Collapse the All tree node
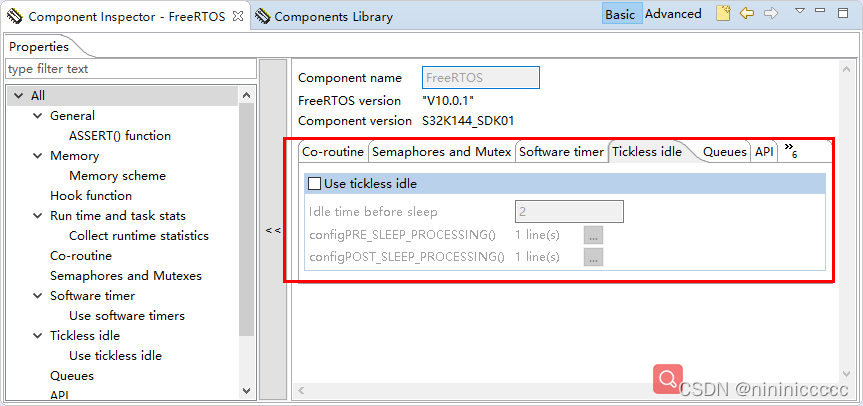The width and height of the screenshot is (863, 406). tap(19, 96)
